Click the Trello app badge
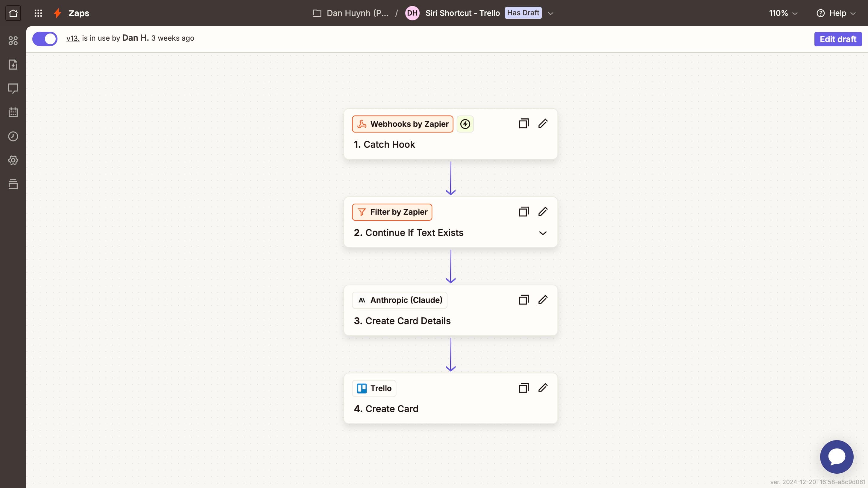Viewport: 868px width, 488px height. coord(374,388)
